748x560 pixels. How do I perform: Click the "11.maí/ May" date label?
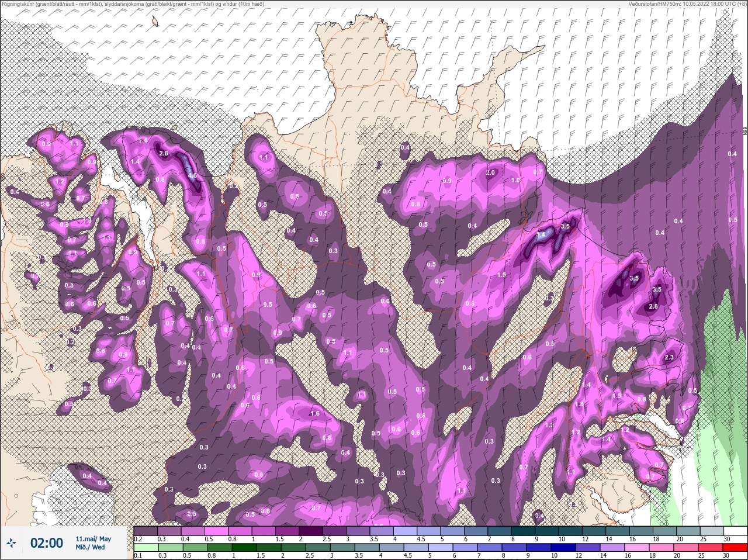click(x=93, y=539)
